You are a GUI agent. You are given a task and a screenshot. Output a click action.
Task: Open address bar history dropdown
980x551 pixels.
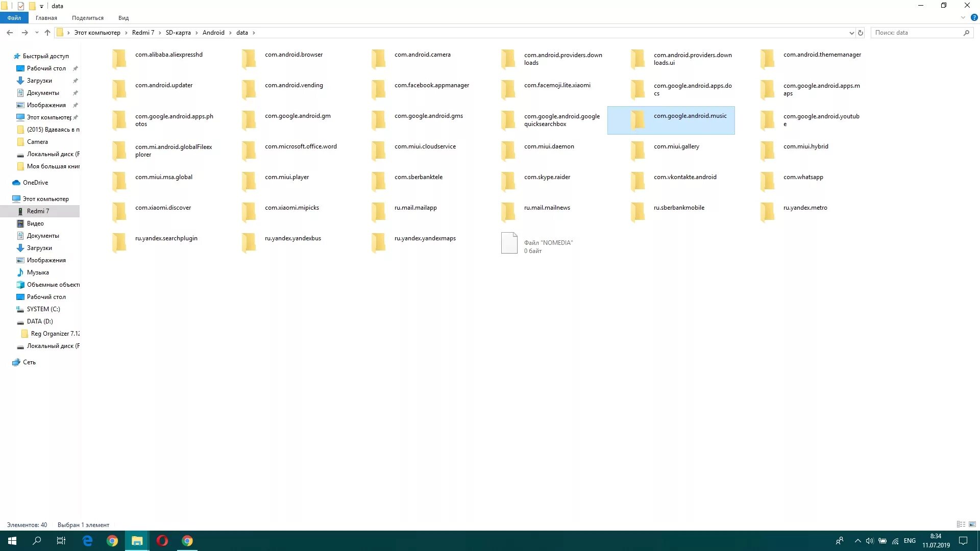tap(851, 33)
